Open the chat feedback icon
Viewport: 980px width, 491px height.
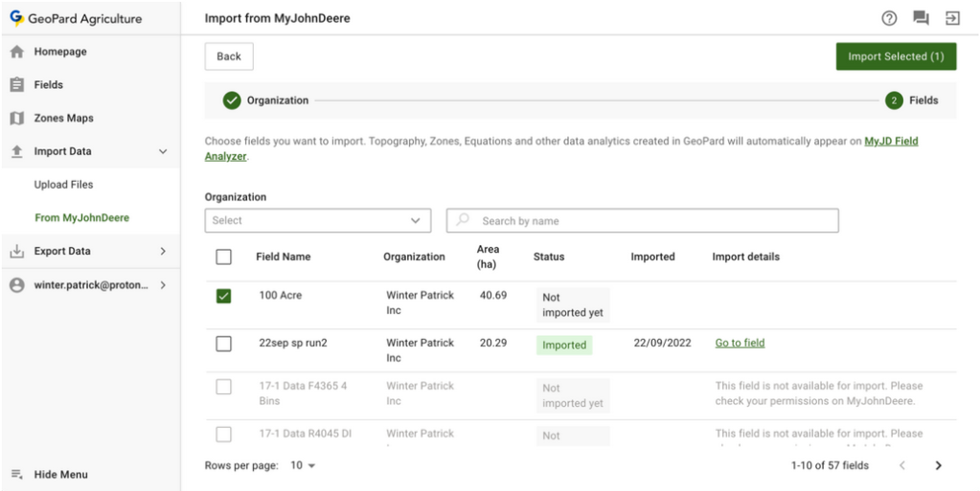[921, 18]
